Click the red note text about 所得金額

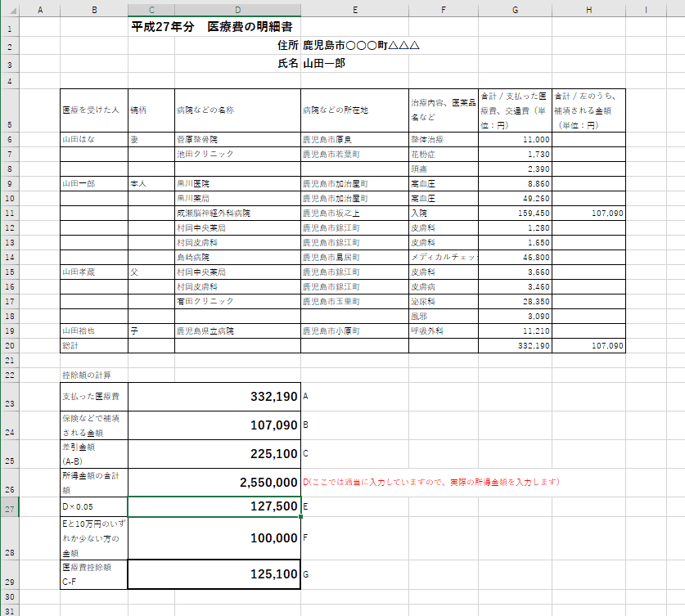(x=434, y=483)
